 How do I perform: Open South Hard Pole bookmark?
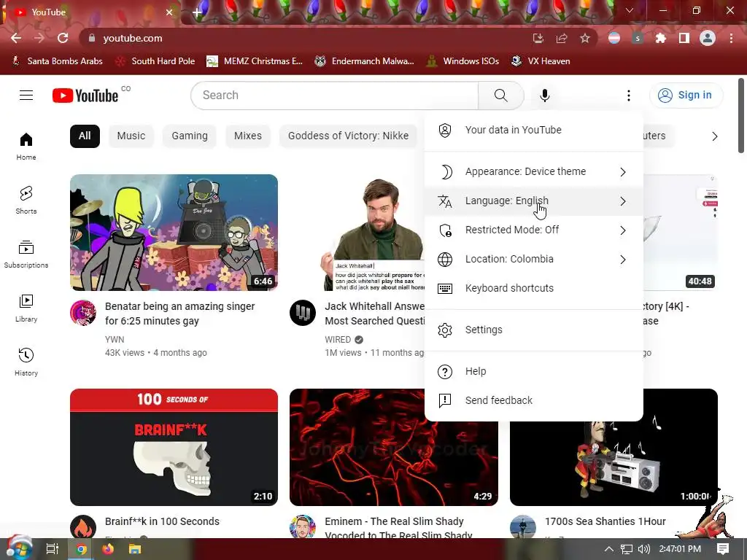click(155, 61)
